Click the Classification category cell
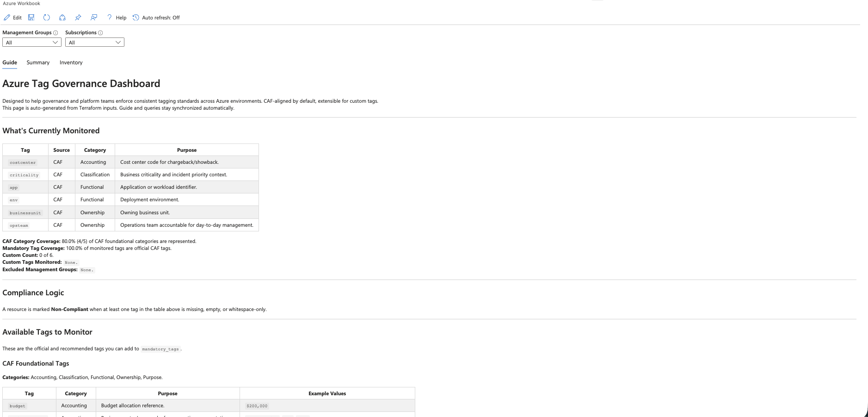 (x=95, y=175)
